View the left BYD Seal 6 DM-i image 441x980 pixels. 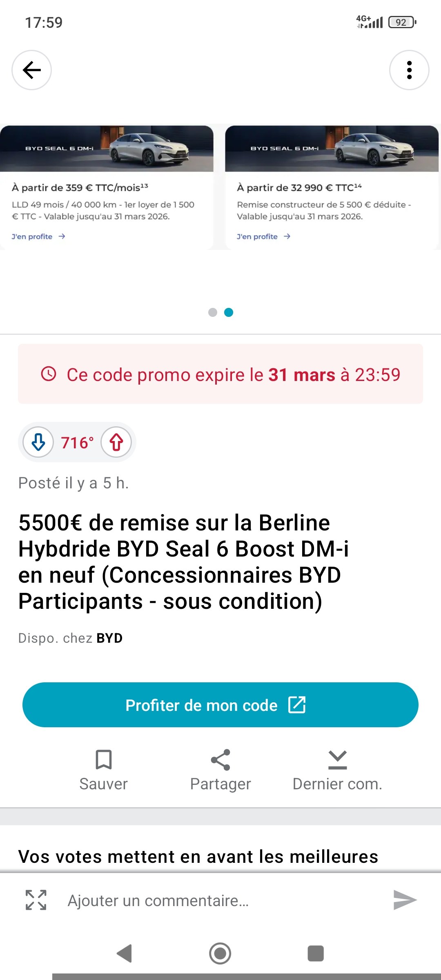(107, 149)
